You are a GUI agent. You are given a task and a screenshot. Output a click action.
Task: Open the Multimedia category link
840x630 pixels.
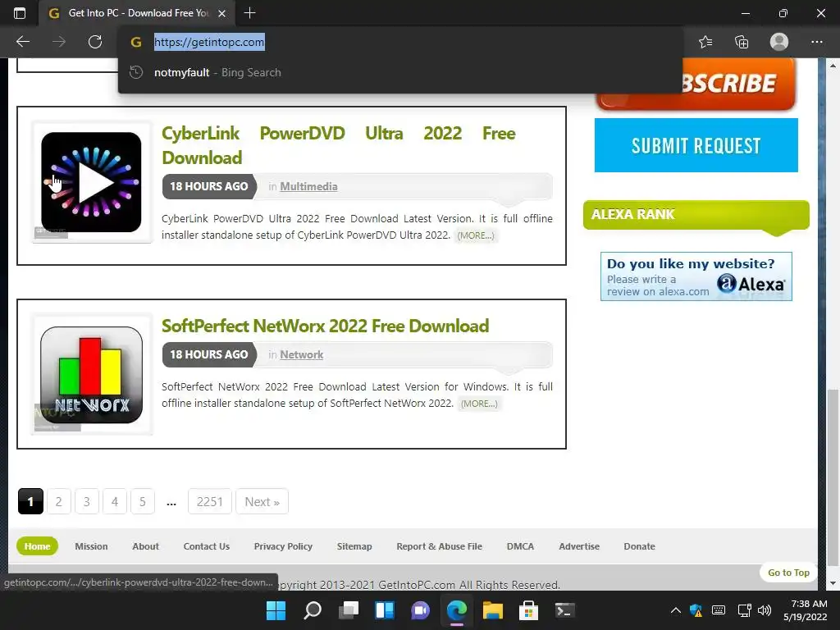[x=308, y=186]
